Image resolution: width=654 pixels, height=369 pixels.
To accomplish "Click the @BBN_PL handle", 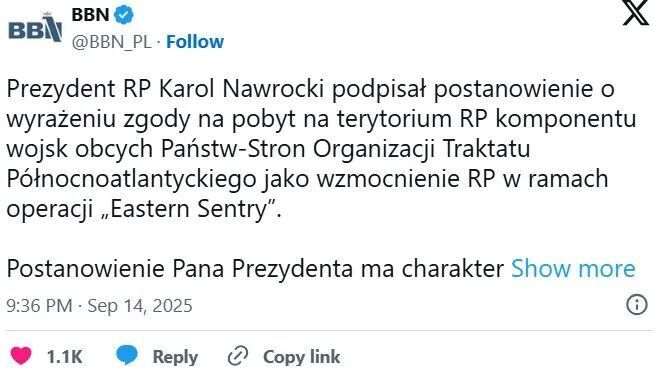I will pos(112,42).
